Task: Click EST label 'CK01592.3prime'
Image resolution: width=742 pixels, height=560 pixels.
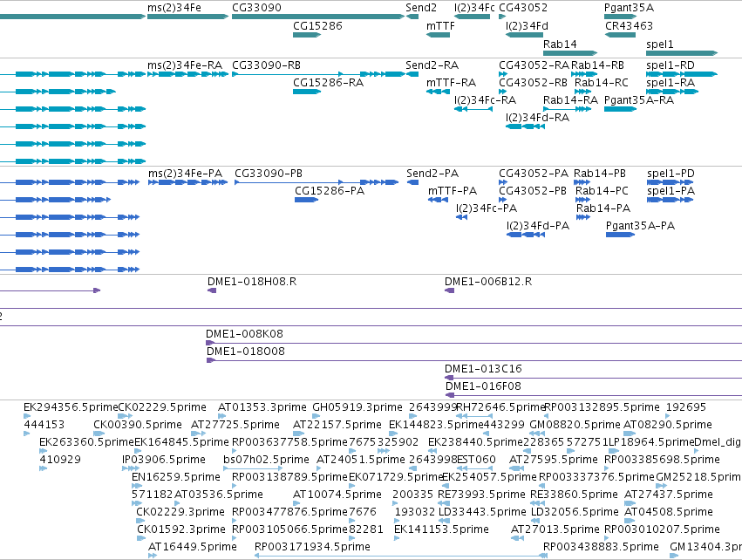Action: [181, 529]
